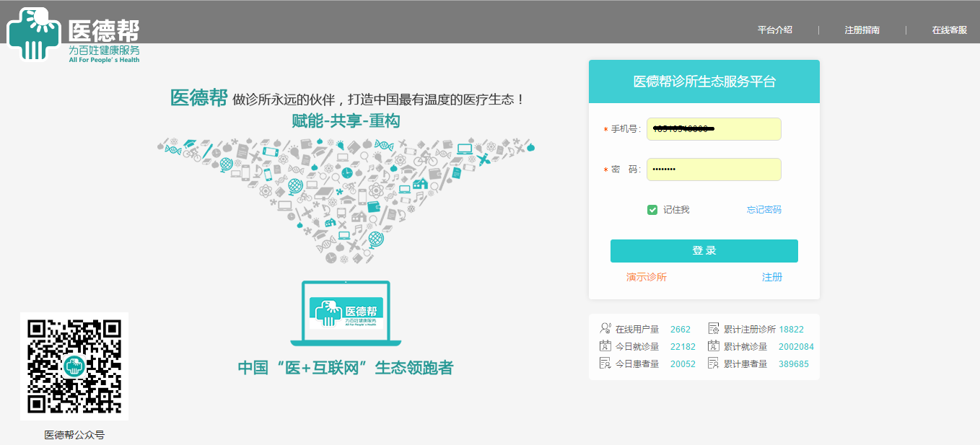The image size is (980, 445).
Task: Click the 累计注册诊所 value 18822
Action: click(792, 330)
